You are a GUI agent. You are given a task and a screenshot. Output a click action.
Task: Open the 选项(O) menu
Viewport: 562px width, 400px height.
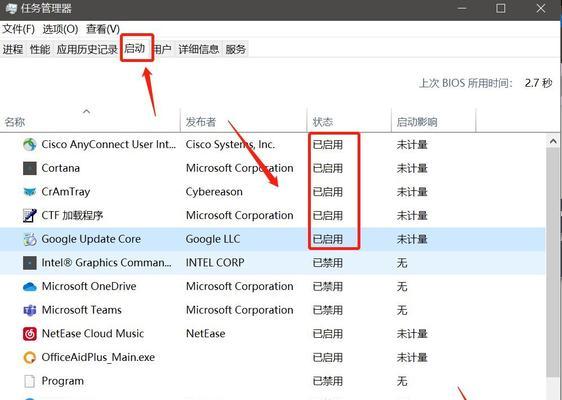(x=60, y=29)
